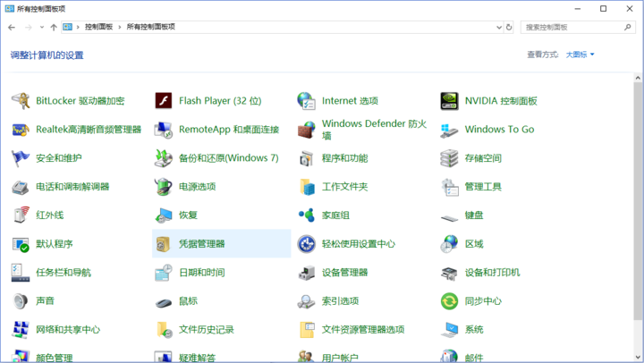This screenshot has height=363, width=644.
Task: Click the refresh button beside address bar
Action: coord(509,27)
